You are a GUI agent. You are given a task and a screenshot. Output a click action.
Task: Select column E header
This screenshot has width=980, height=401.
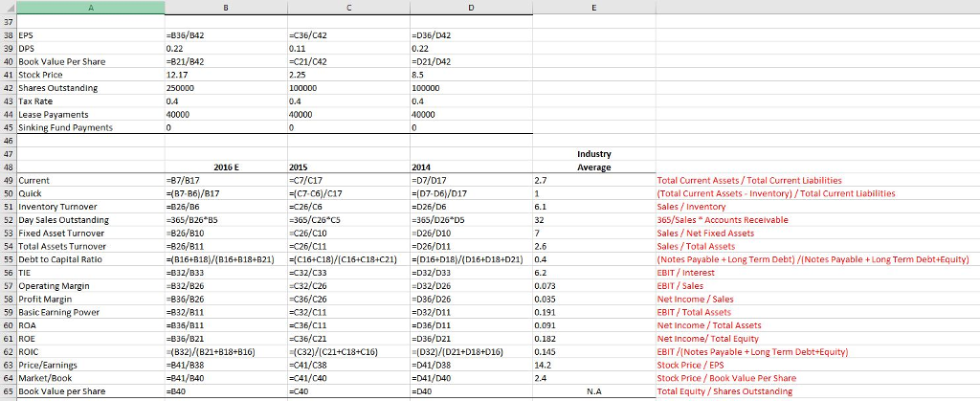tap(594, 8)
